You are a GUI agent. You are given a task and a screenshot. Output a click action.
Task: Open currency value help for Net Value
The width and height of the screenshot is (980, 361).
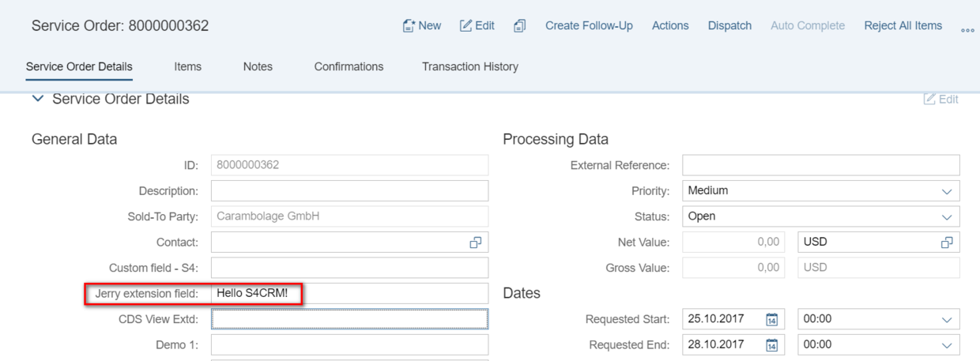[x=947, y=242]
